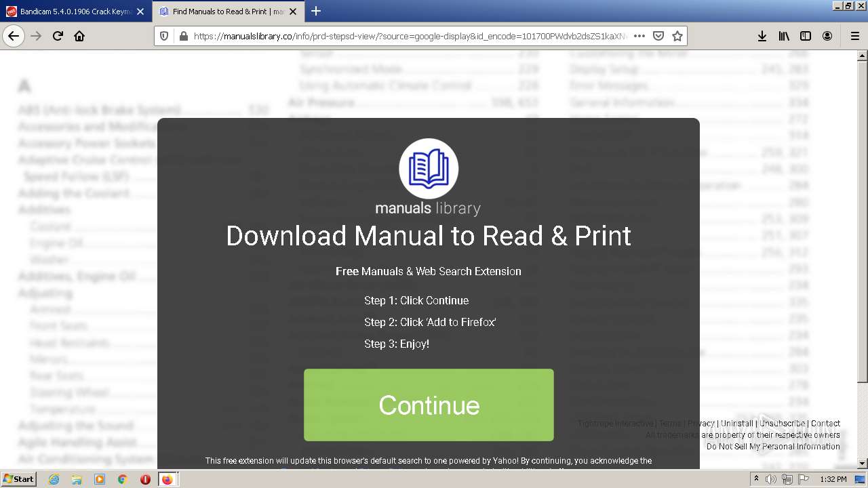Click the address bar URL field
868x488 pixels.
click(x=410, y=36)
